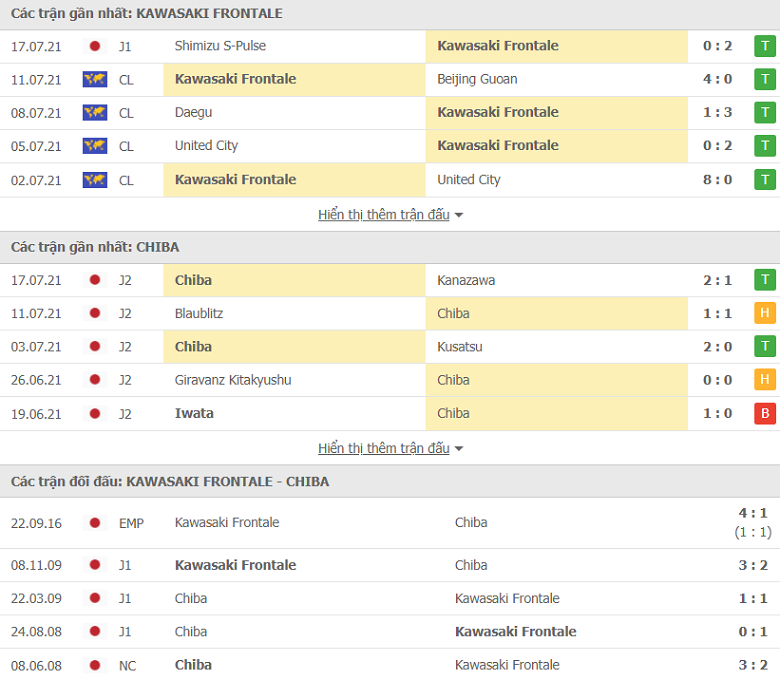Click 3 : 2 score of 08.11.09 match
Viewport: 780px width, 680px height.
pyautogui.click(x=753, y=565)
